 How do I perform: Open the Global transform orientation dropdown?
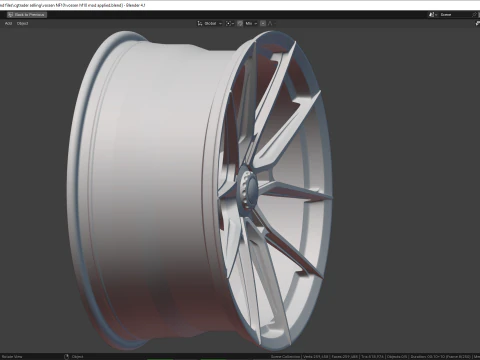[210, 23]
